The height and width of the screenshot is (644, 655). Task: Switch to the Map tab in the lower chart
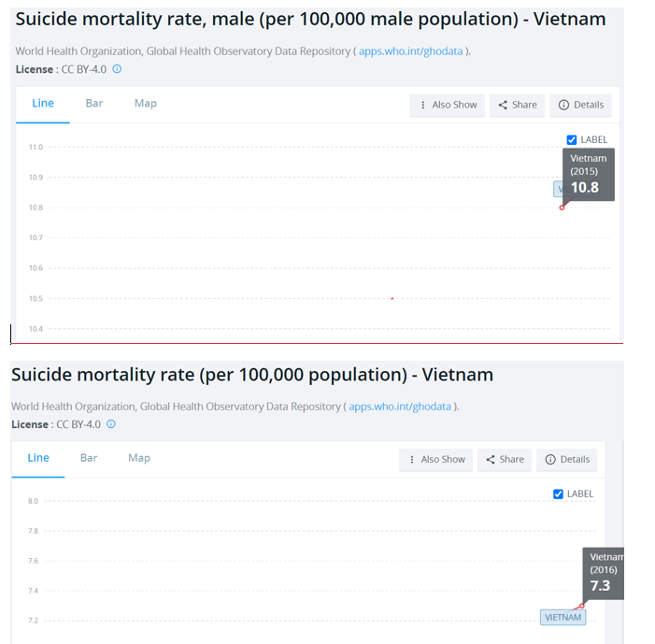click(x=139, y=457)
